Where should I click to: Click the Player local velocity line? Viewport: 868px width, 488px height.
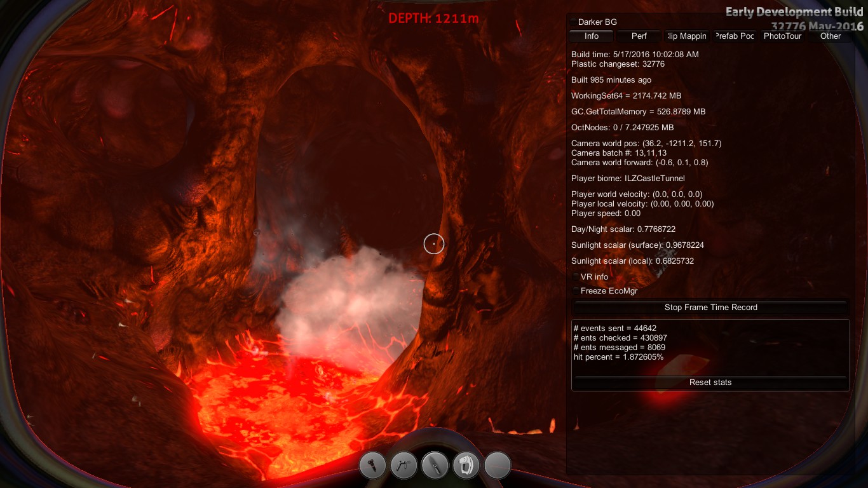642,204
